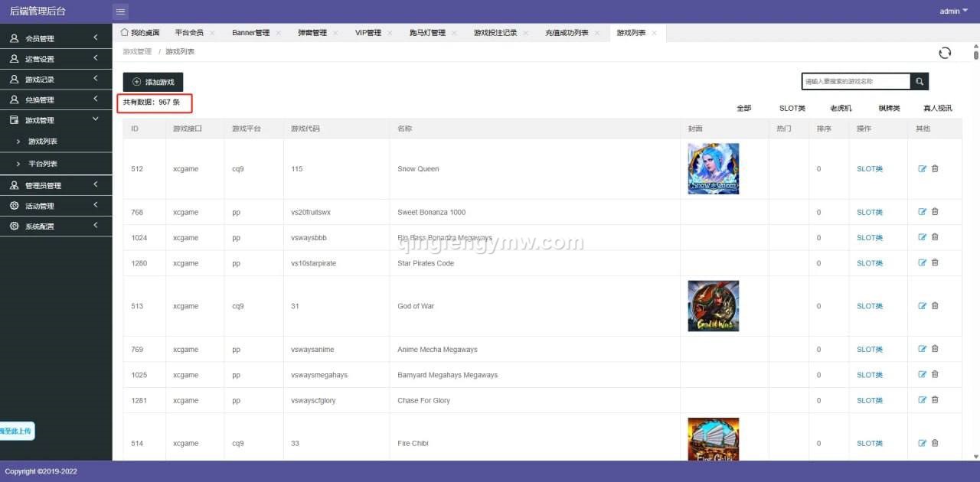
Task: Select the edit icon on Sweet Bonanza 1000 row
Action: pos(923,212)
